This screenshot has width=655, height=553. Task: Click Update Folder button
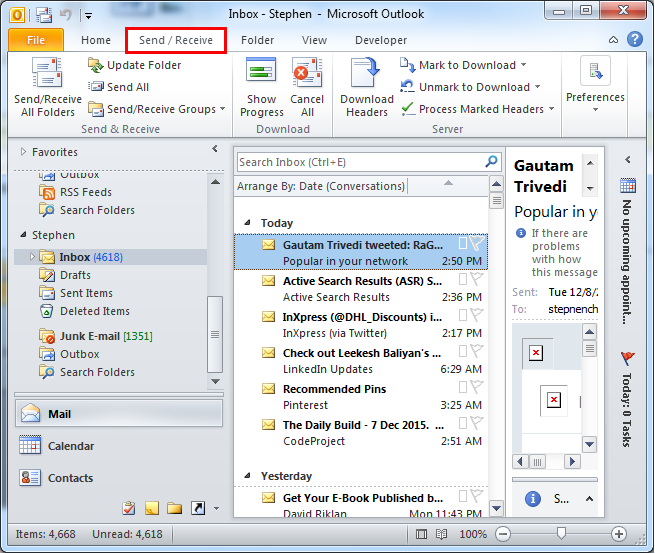(135, 65)
